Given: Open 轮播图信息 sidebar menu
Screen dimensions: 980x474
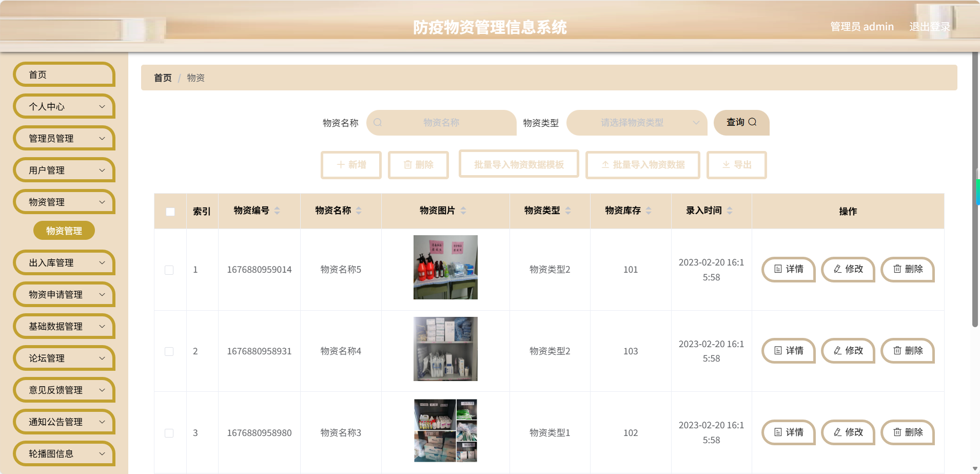Looking at the screenshot, I should click(64, 453).
